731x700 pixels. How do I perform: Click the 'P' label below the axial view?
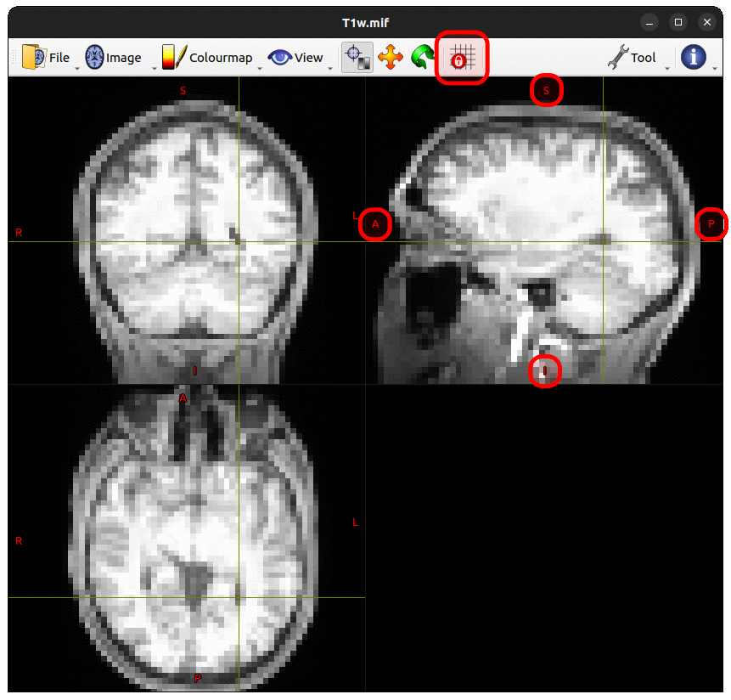(198, 678)
